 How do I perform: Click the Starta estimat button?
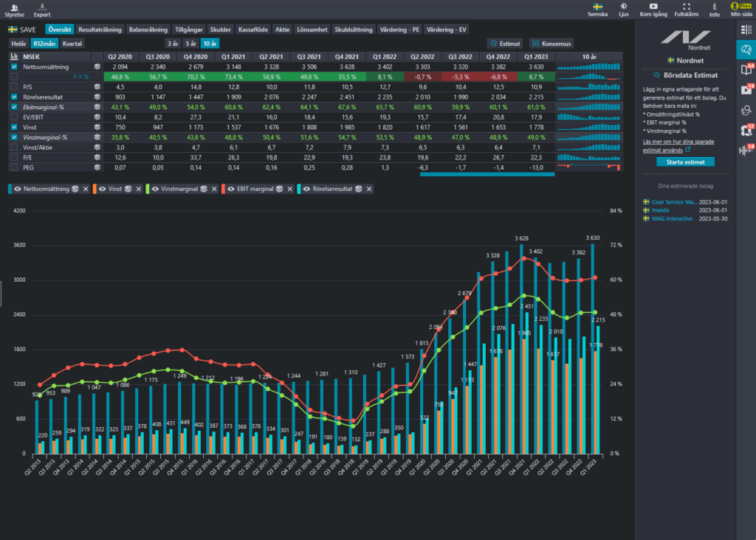(685, 162)
